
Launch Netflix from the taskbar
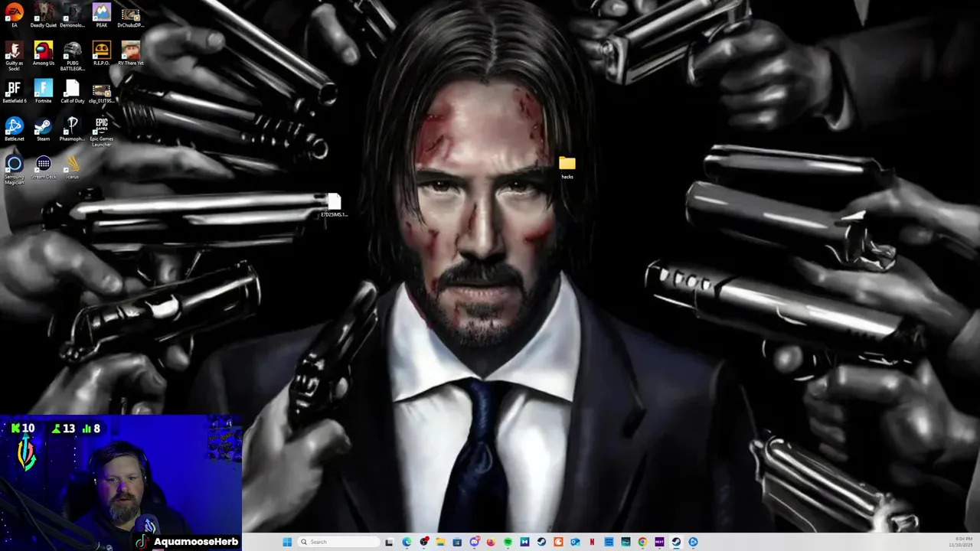(592, 542)
